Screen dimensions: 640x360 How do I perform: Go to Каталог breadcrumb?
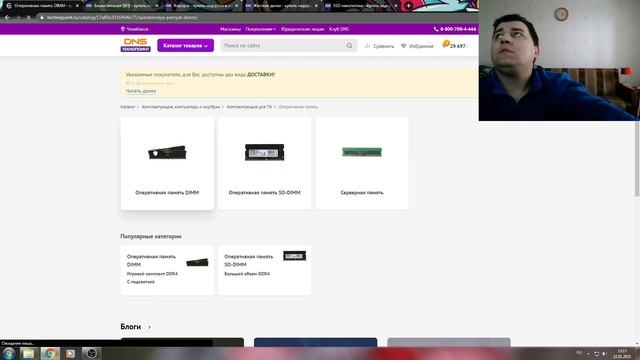pyautogui.click(x=128, y=107)
